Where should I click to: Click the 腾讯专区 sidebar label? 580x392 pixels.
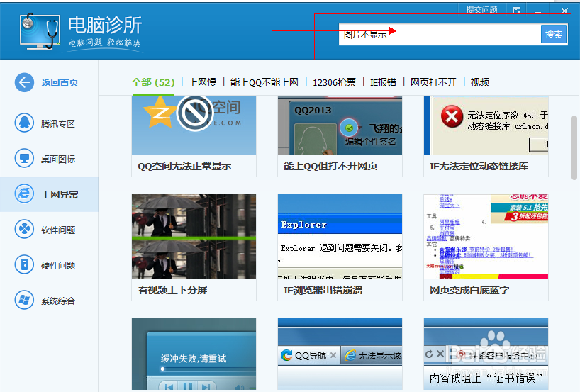pos(58,123)
